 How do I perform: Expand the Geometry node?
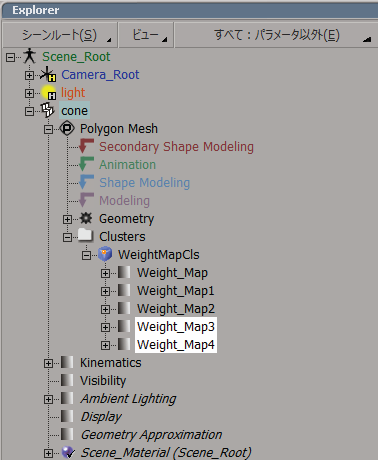coord(67,219)
